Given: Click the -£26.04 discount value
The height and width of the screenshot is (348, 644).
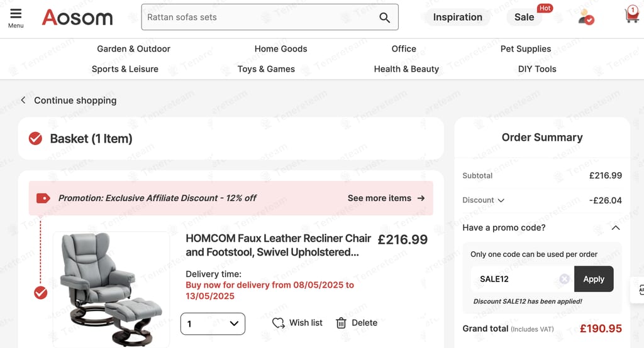Looking at the screenshot, I should pos(606,200).
